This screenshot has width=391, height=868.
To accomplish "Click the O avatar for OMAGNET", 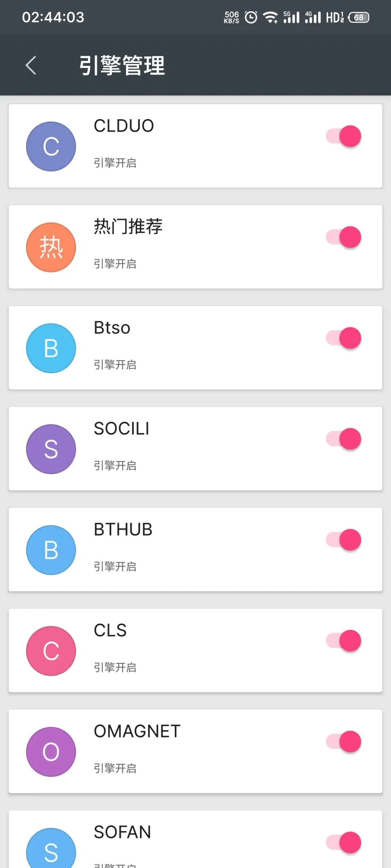I will (51, 752).
